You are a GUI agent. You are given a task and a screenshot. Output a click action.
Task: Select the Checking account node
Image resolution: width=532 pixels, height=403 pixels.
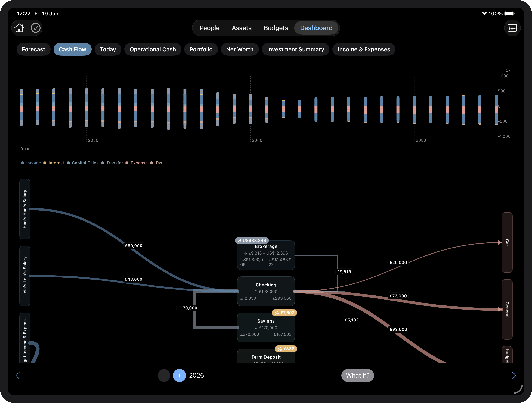266,291
